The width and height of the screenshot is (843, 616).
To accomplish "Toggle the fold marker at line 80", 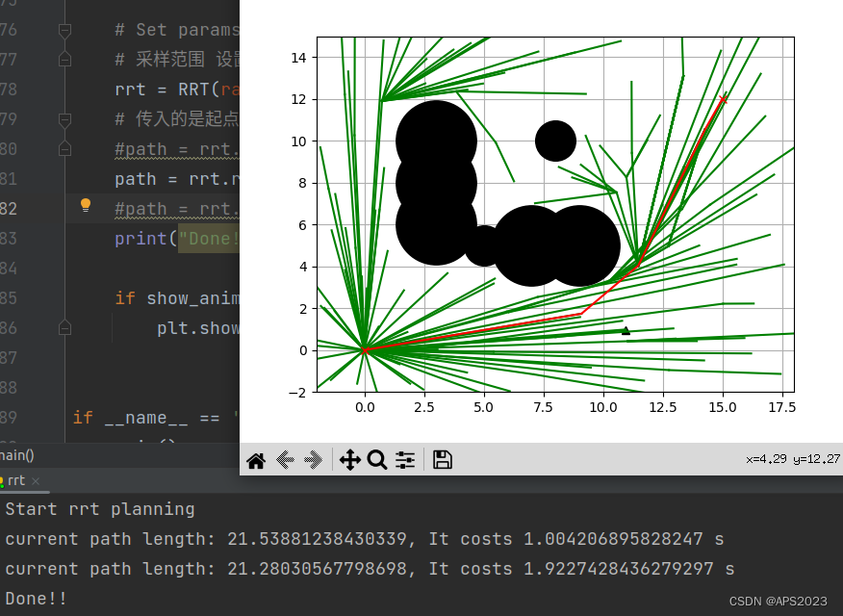I will point(64,149).
